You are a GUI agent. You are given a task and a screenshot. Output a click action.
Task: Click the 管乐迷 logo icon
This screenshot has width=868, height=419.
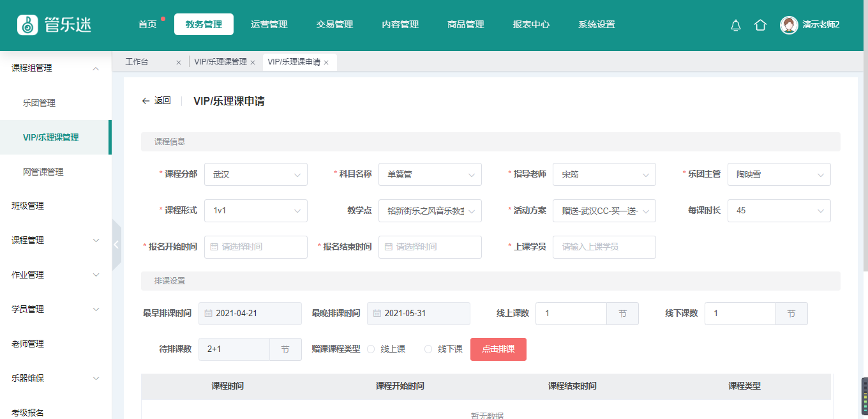[27, 25]
